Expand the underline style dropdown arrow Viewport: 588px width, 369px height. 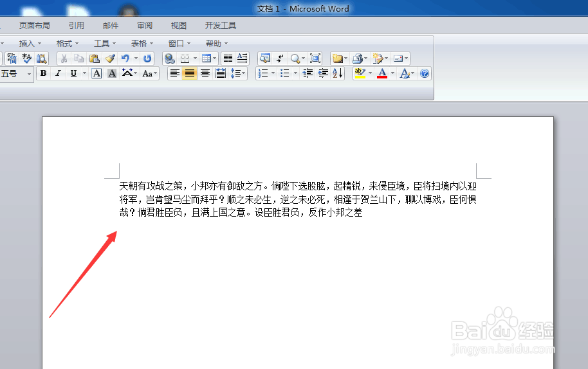[84, 73]
